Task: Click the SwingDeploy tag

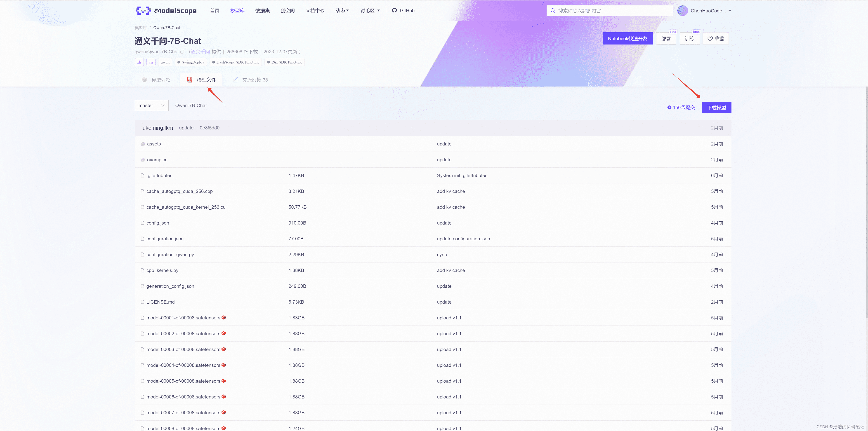Action: [191, 62]
